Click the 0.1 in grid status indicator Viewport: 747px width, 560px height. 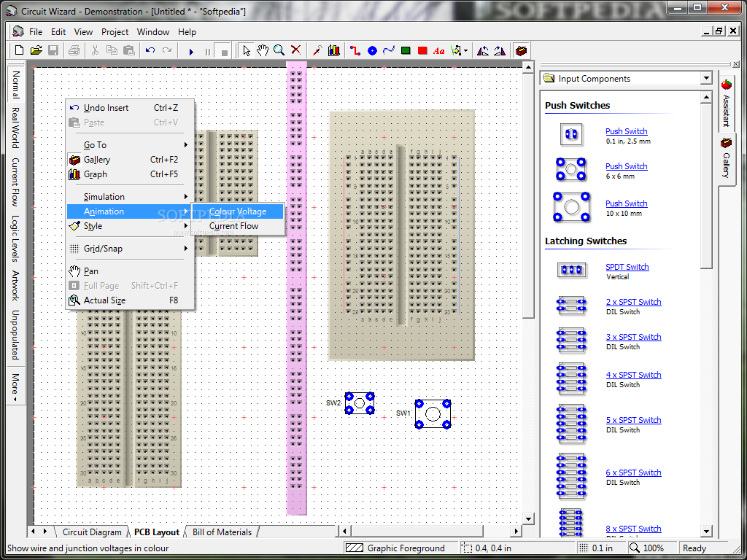click(x=602, y=548)
